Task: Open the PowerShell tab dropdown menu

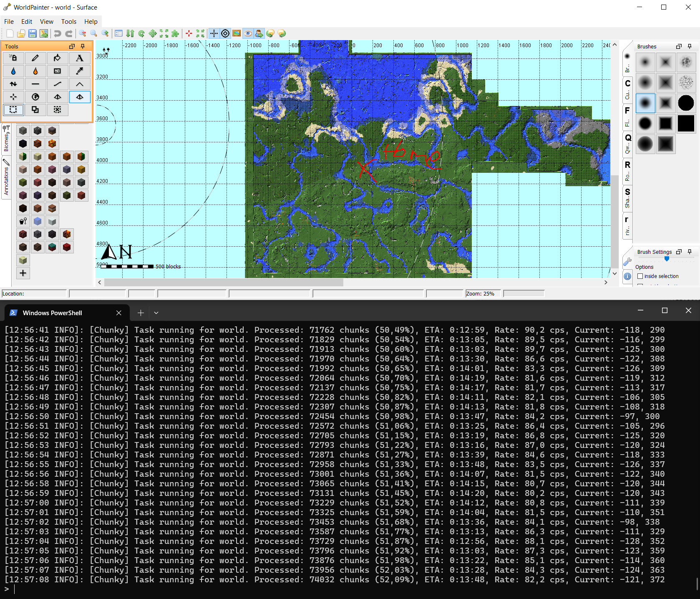Action: click(x=156, y=313)
